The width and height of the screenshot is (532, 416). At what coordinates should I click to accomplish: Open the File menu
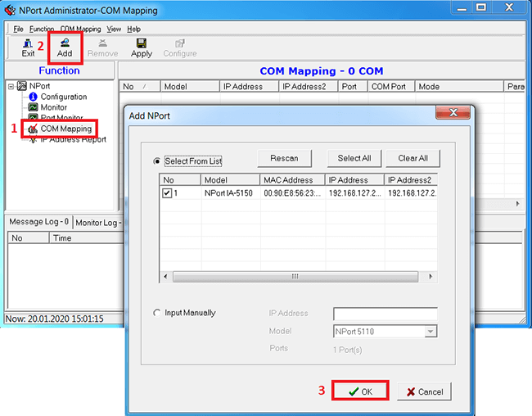pos(18,29)
